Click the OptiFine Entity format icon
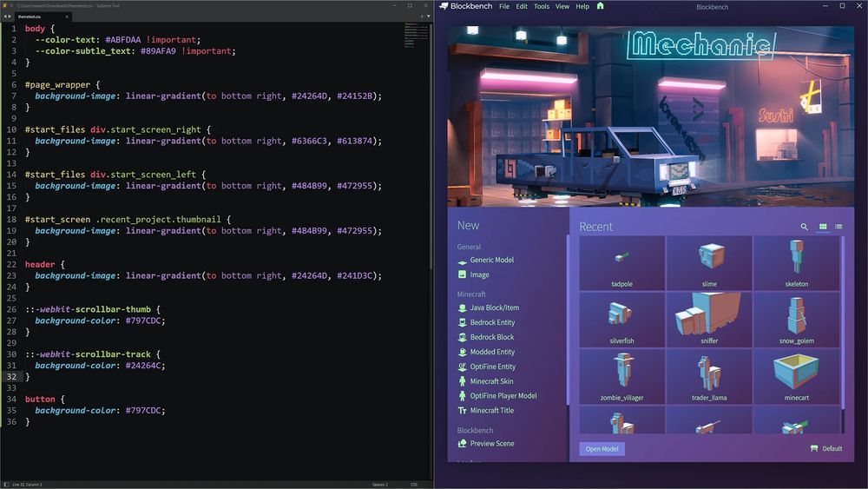Viewport: 868px width, 489px height. click(463, 367)
